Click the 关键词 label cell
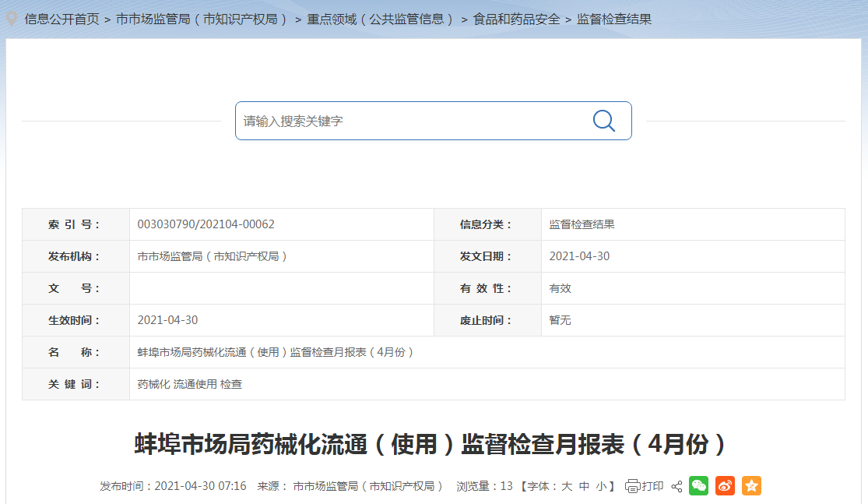Screen dimensions: 868x504 pos(76,384)
